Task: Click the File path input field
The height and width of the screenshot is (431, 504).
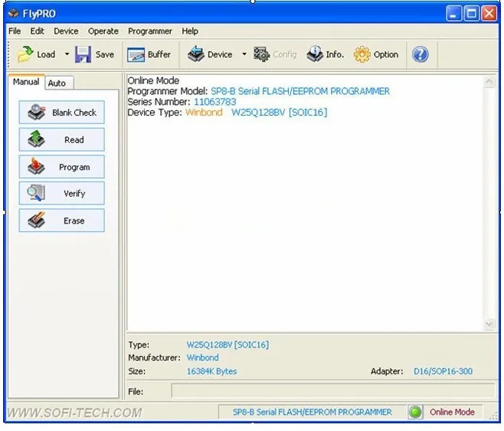Action: click(333, 391)
